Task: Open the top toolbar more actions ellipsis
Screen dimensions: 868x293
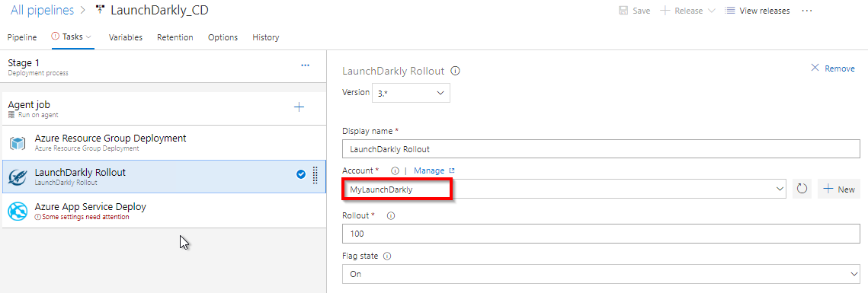Action: pyautogui.click(x=806, y=11)
